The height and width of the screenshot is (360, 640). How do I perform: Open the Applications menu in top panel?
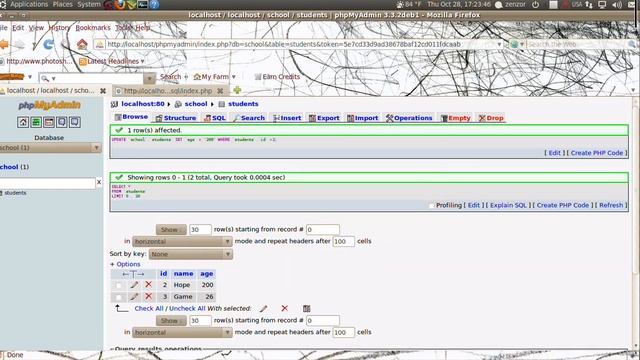pyautogui.click(x=29, y=4)
